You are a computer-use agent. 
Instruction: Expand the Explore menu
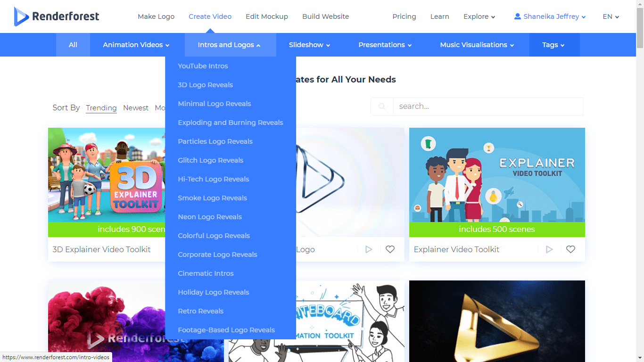479,16
